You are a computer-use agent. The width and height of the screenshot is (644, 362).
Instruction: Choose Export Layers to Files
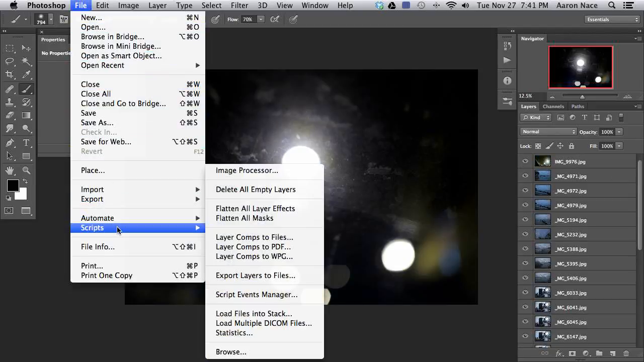(256, 276)
